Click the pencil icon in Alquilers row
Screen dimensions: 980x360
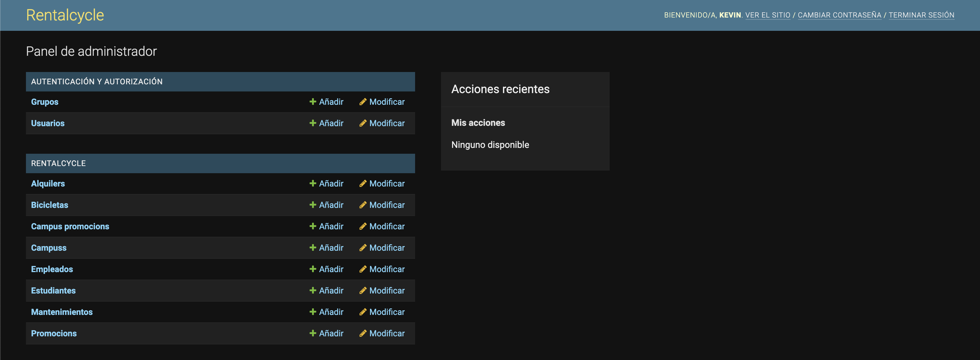pyautogui.click(x=363, y=184)
